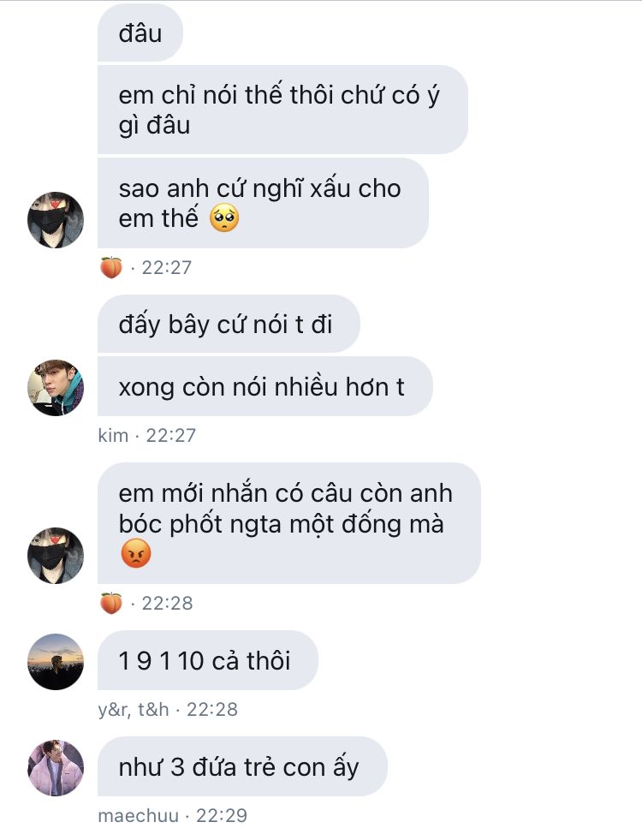642x840 pixels.
Task: Tap the "đấy bây cứ nói t đi" bubble
Action: [229, 325]
